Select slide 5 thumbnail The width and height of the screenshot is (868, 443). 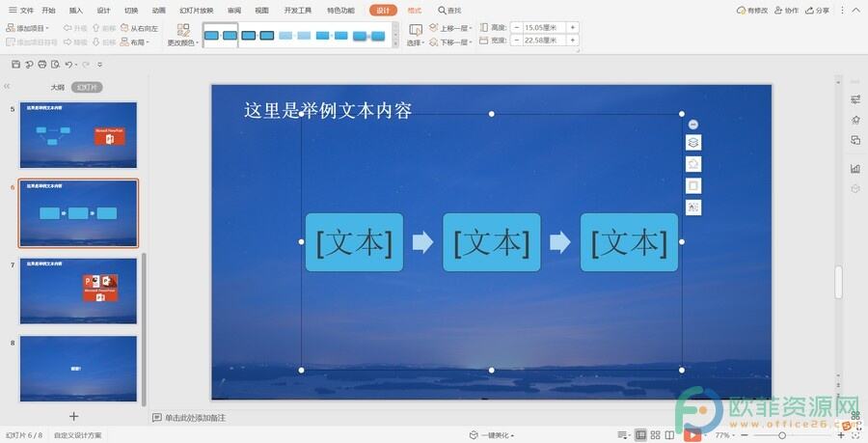(x=78, y=134)
